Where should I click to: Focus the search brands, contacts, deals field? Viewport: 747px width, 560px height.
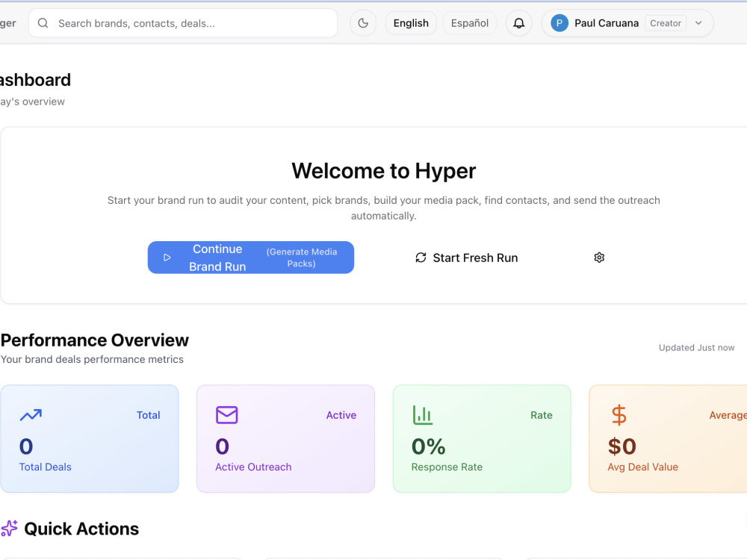click(x=183, y=23)
